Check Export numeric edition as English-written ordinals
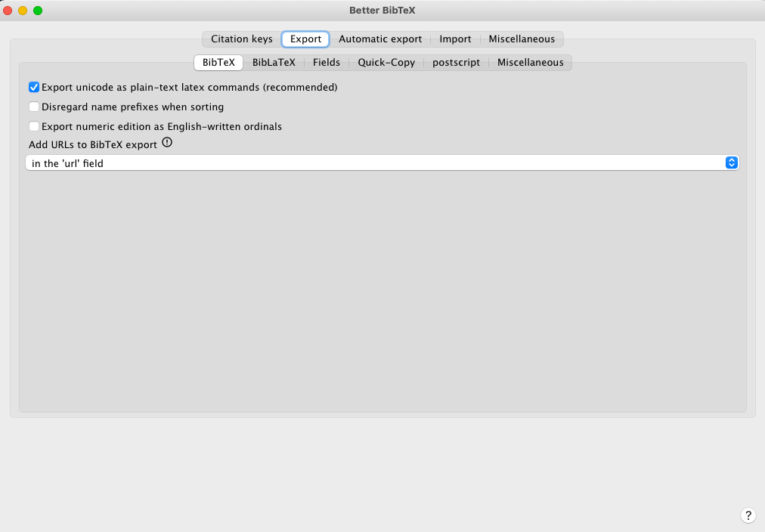This screenshot has height=532, width=765. [34, 126]
